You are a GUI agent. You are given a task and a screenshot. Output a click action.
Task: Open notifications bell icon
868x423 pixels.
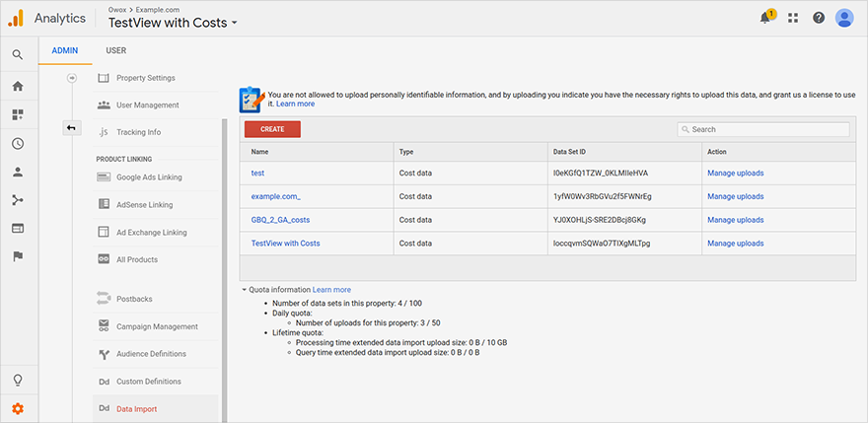pos(765,18)
